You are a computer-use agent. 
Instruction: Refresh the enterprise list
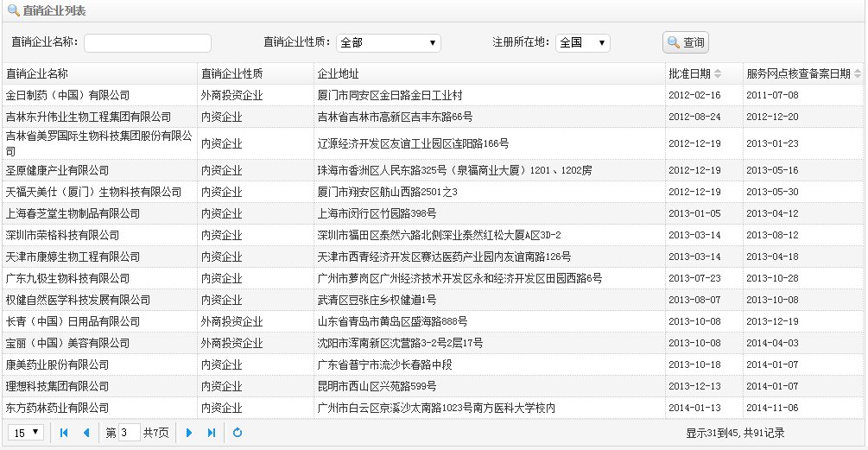point(238,433)
